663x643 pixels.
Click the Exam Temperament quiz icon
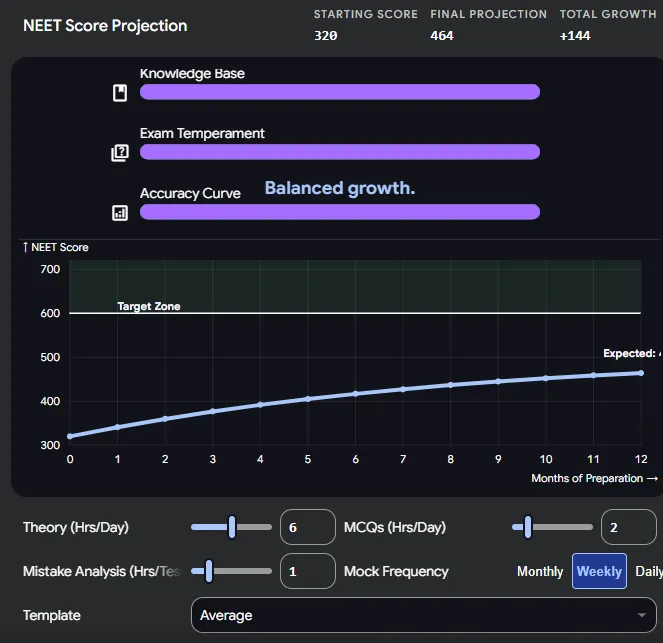coord(120,153)
